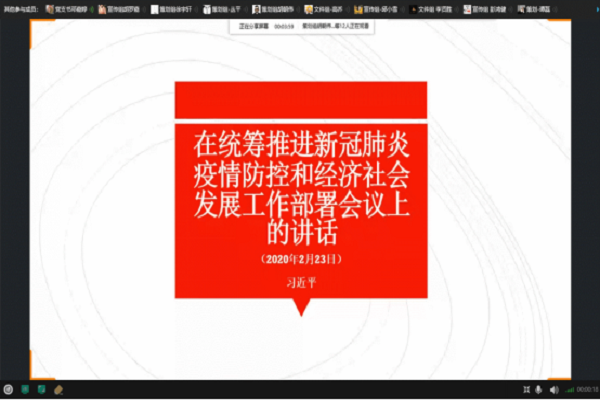Click the brown pen icon in bottom bar
Screen dimensions: 600x400
pos(59,389)
